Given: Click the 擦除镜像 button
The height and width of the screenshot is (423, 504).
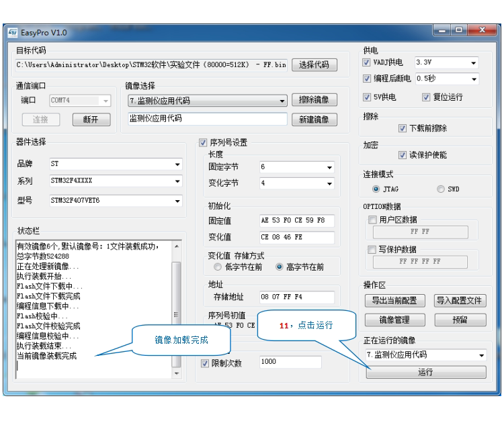Looking at the screenshot, I should point(314,99).
